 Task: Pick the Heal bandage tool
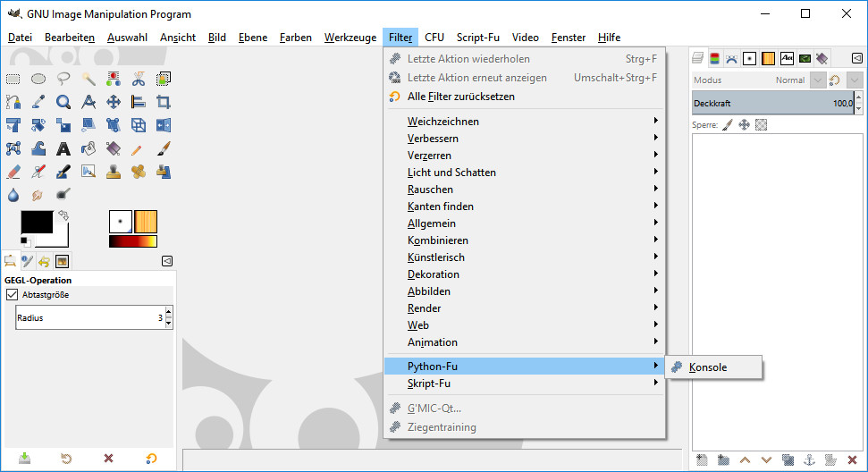pos(139,172)
